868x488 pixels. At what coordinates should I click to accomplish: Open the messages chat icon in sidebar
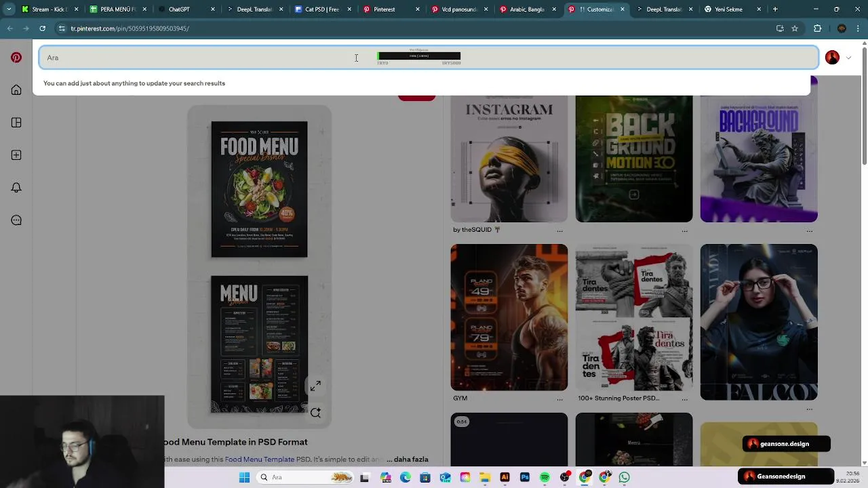click(x=16, y=220)
